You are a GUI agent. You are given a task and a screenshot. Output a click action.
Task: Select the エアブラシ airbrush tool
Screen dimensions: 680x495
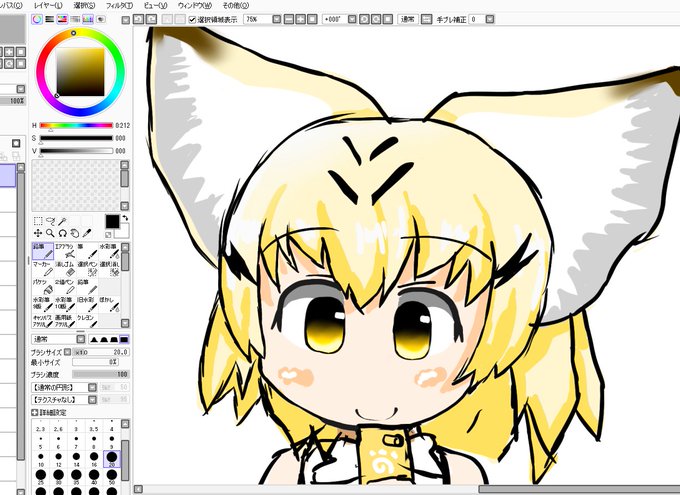(x=65, y=251)
